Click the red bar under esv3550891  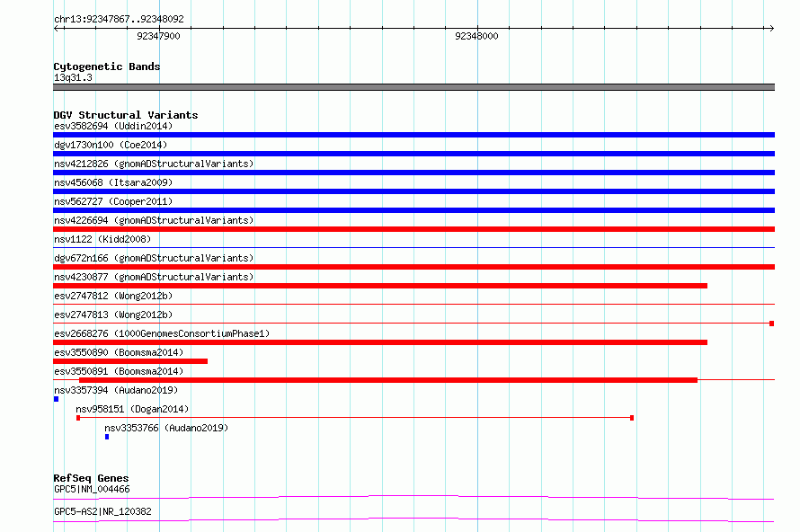point(388,380)
